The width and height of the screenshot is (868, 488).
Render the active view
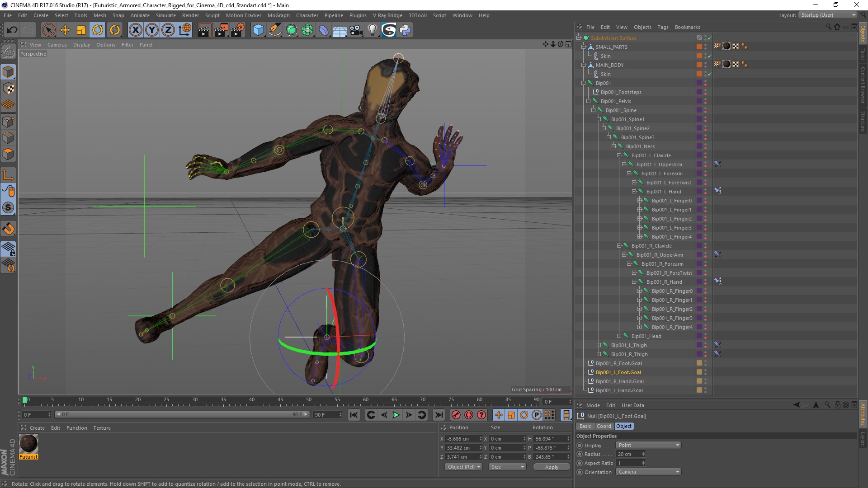pyautogui.click(x=204, y=30)
